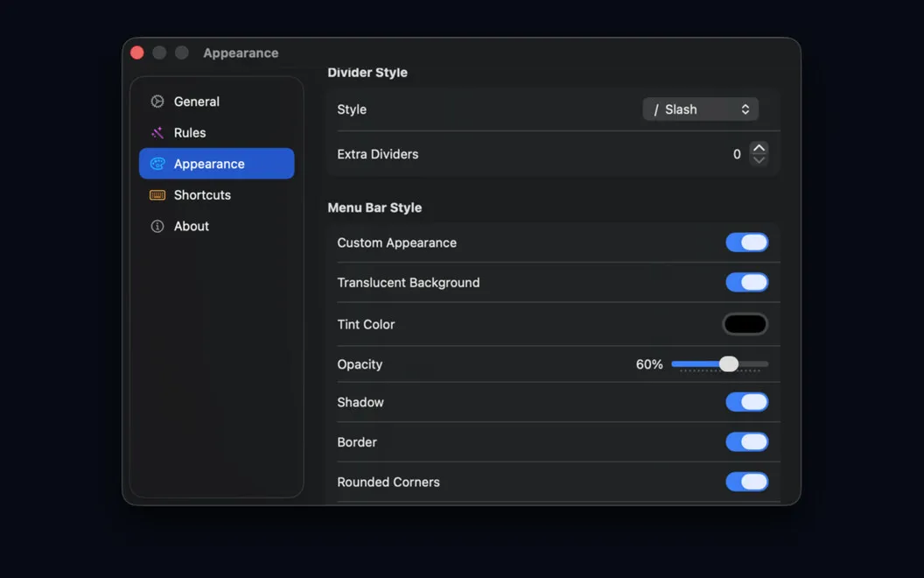
Task: Show the About section
Action: [216, 227]
